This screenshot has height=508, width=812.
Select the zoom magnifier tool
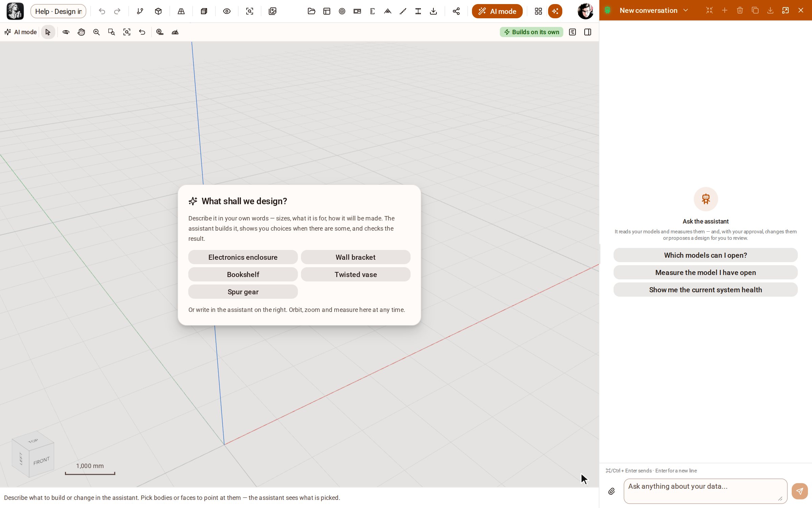96,32
